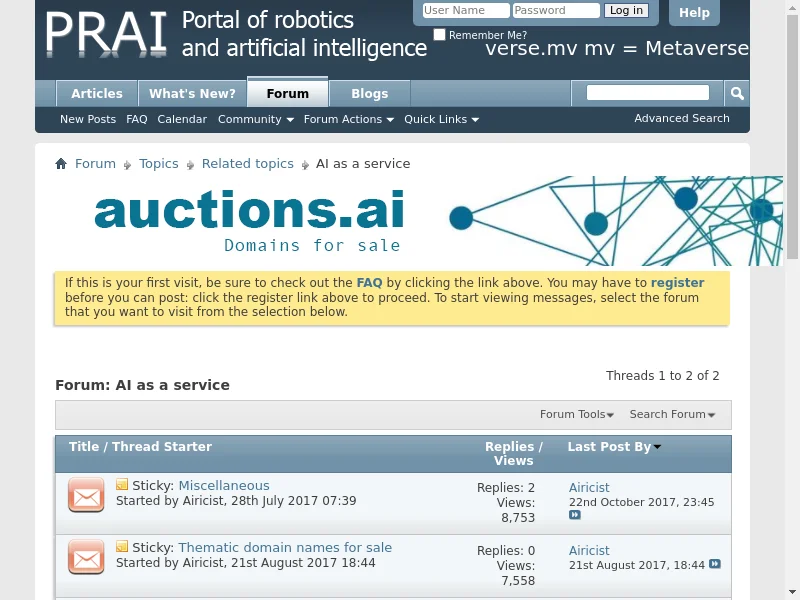Viewport: 800px width, 600px height.
Task: Click envelope icon of Thematic domain names thread
Action: 86,557
